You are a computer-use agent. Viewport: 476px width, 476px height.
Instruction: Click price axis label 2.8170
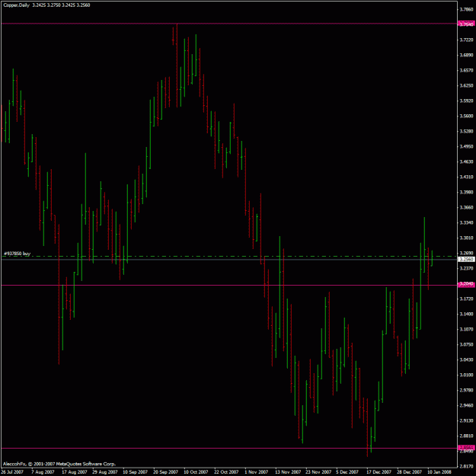(466, 466)
